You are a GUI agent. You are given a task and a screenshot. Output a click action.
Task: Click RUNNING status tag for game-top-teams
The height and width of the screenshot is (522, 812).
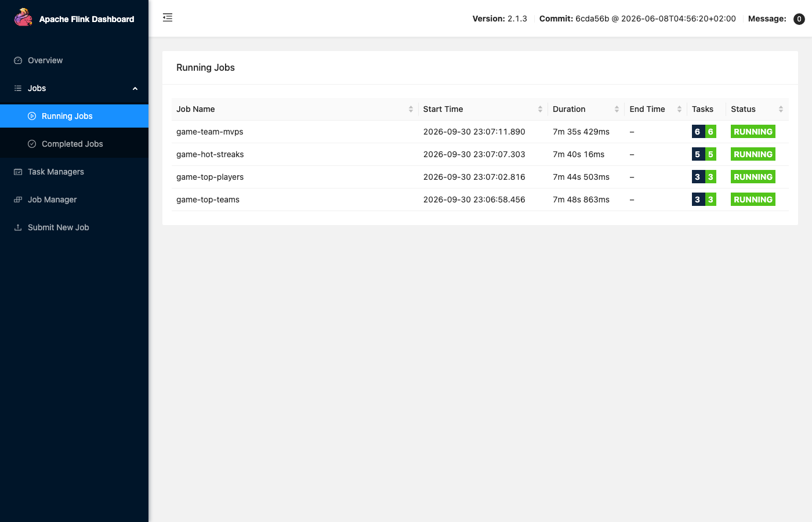coord(753,200)
